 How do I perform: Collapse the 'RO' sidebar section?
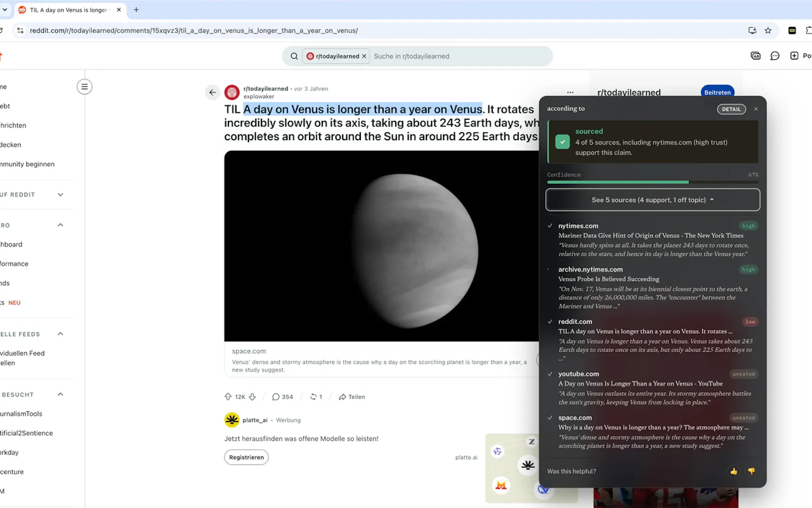60,225
